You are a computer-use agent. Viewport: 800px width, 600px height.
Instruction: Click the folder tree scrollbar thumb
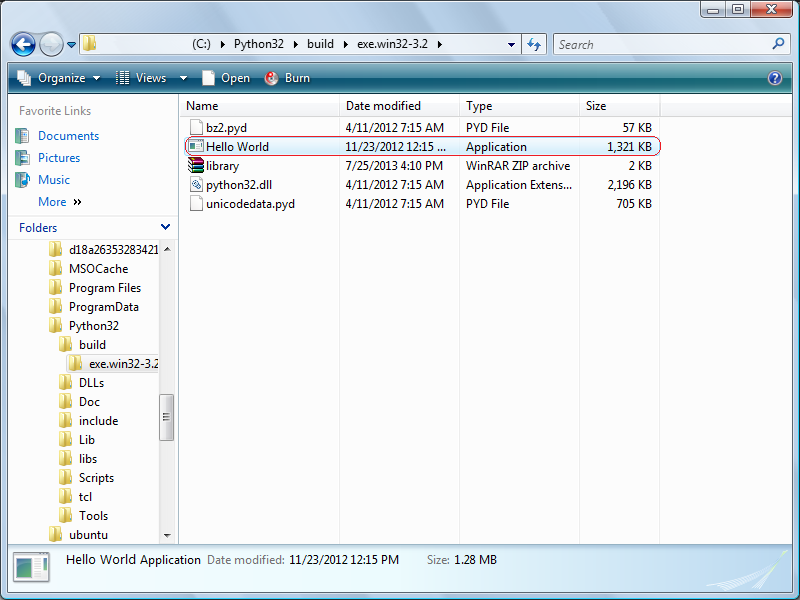click(x=166, y=417)
